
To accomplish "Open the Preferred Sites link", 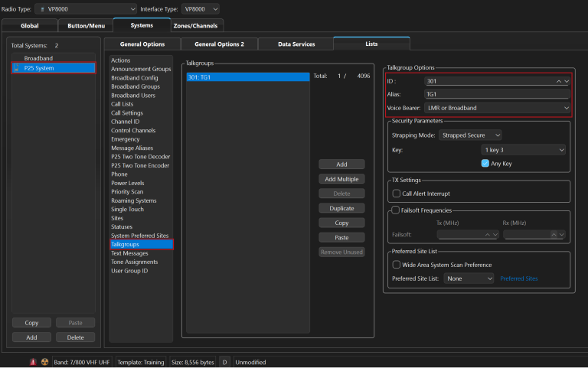I will point(518,278).
